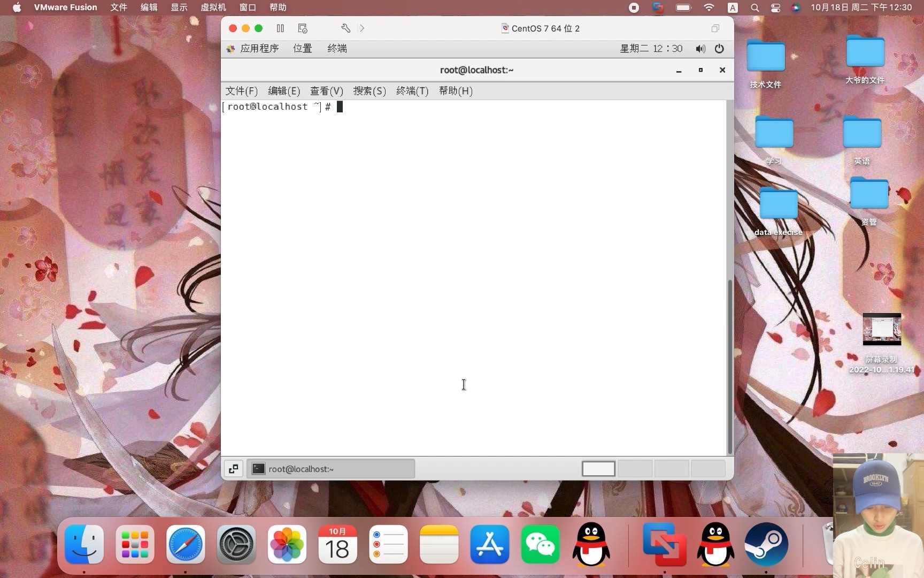Open the VM settings wrench icon
Screen dimensions: 924x578
[x=345, y=28]
